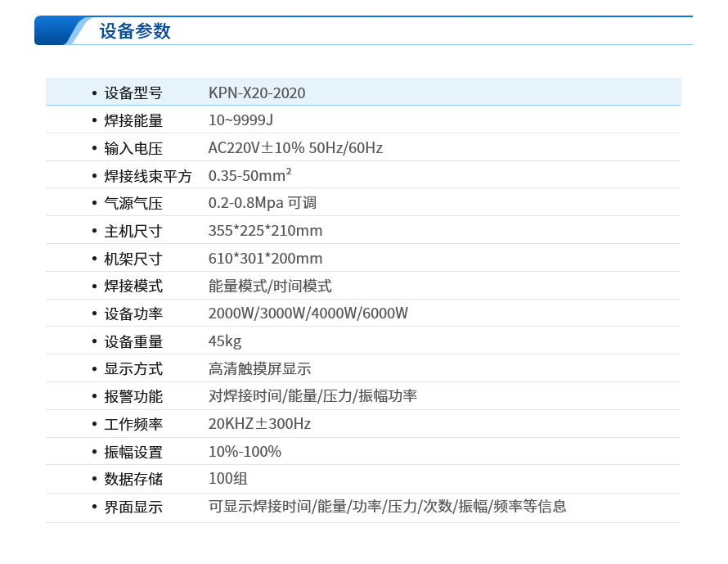This screenshot has width=728, height=564.
Task: Select the power value 2000W/3000W/4000W/6000W
Action: (x=308, y=314)
